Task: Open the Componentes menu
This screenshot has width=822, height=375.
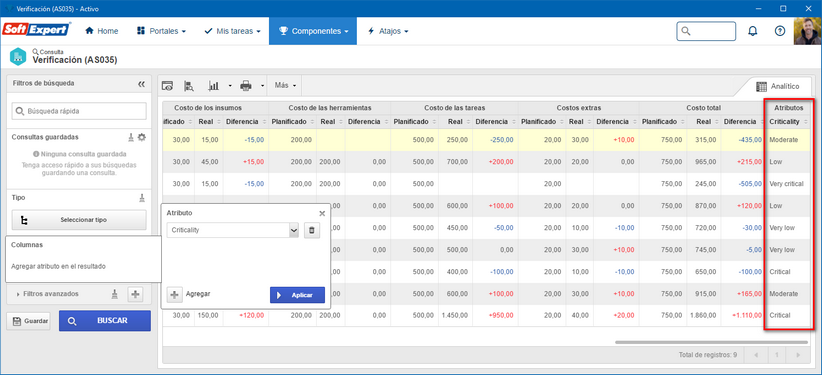Action: [313, 31]
